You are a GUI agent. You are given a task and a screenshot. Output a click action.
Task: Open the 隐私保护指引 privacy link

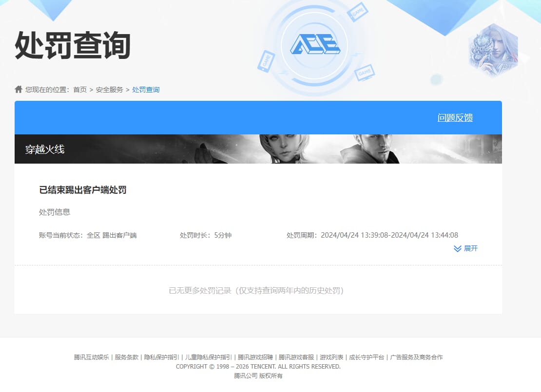click(x=161, y=357)
